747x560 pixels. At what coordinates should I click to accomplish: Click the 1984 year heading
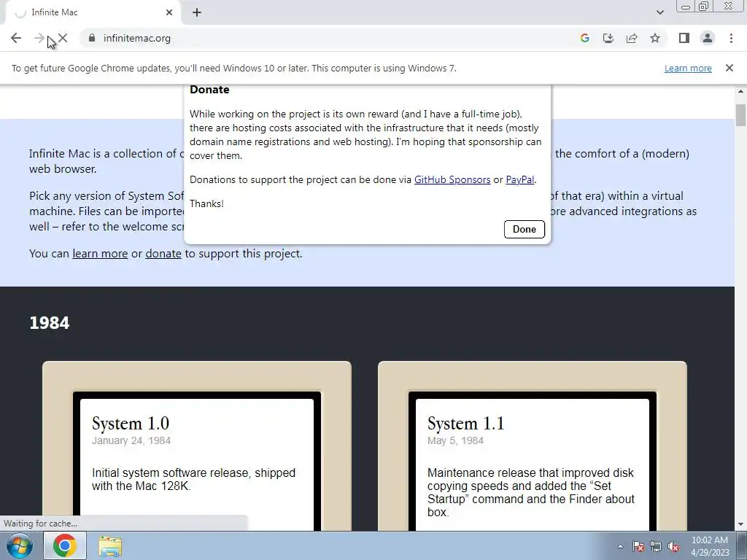(x=50, y=323)
